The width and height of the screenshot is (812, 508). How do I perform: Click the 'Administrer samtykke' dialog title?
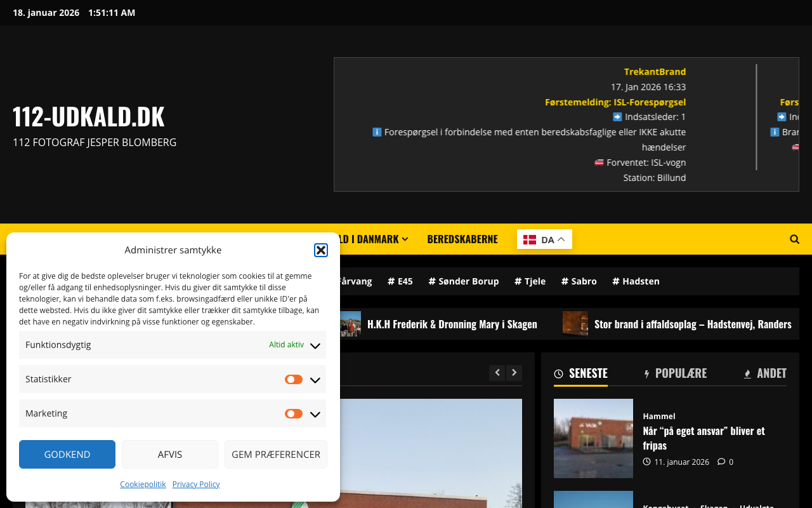click(x=173, y=250)
